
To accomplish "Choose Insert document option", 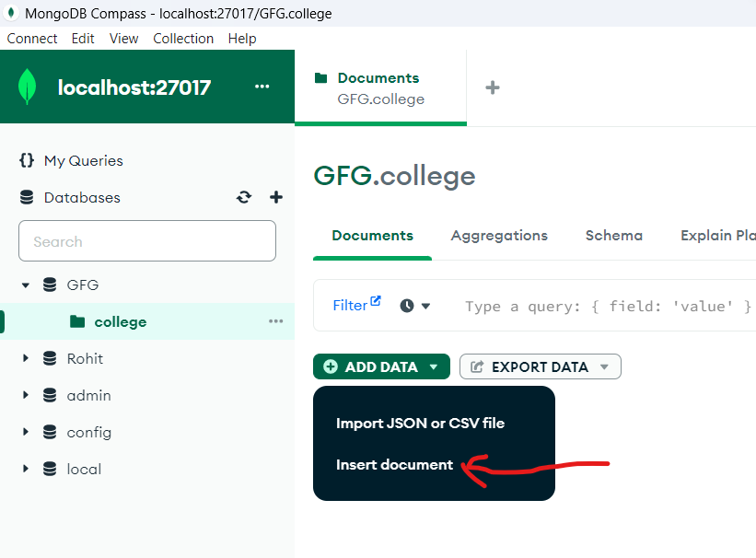I will pos(394,464).
